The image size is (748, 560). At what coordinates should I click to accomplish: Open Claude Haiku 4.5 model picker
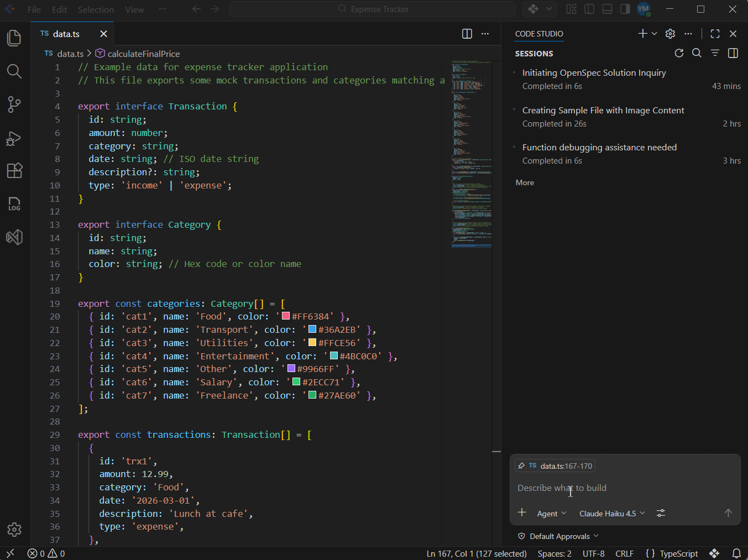click(x=612, y=514)
